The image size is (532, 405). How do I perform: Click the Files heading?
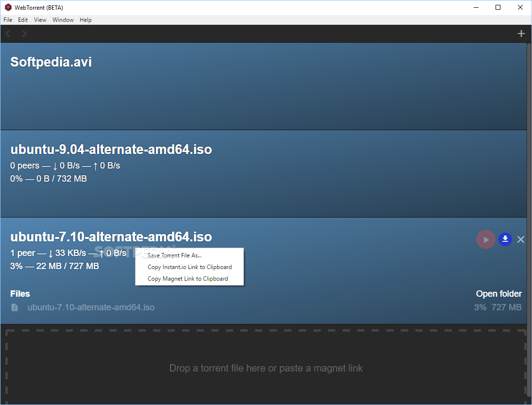coord(20,294)
